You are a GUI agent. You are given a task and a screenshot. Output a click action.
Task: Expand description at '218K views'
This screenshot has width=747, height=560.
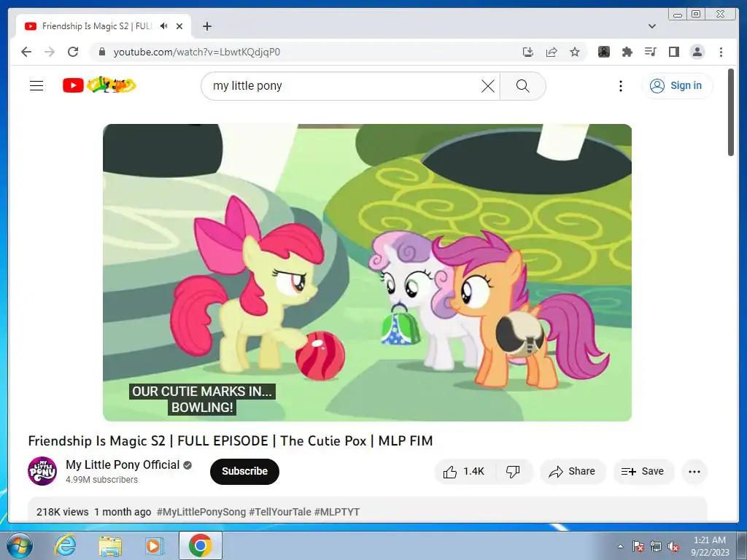(63, 512)
